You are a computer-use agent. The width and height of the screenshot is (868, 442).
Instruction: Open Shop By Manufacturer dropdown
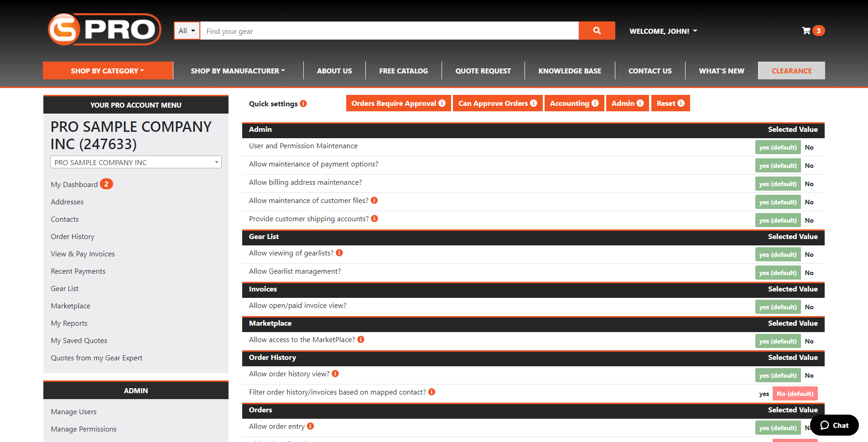[238, 71]
